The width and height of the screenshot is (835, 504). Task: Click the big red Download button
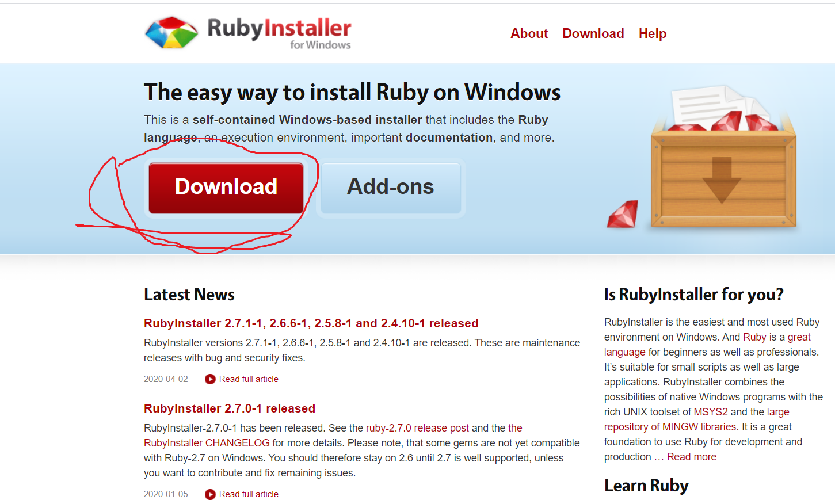[x=226, y=188]
